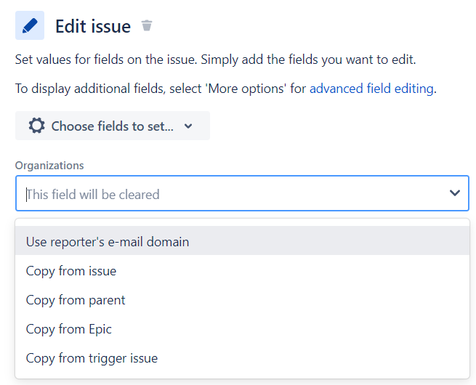Viewport: 476px width, 385px height.
Task: Delete this action using the trash icon
Action: (x=147, y=25)
